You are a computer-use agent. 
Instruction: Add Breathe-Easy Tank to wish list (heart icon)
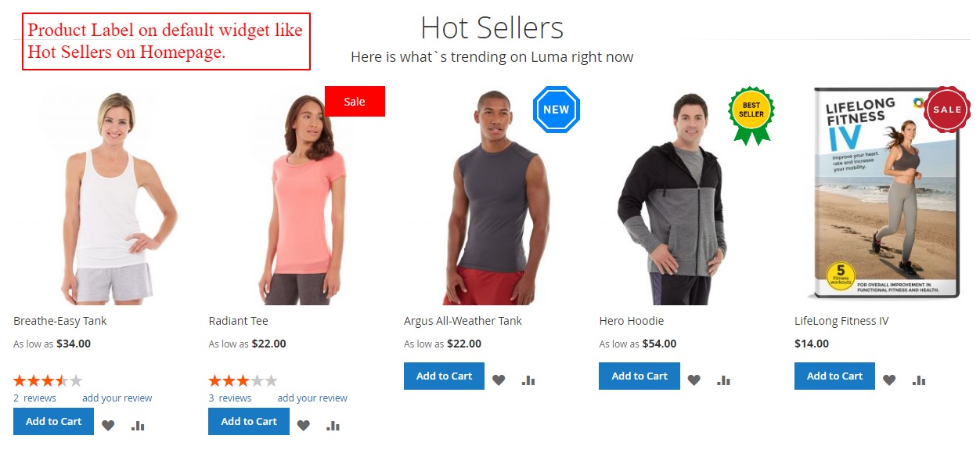click(108, 426)
